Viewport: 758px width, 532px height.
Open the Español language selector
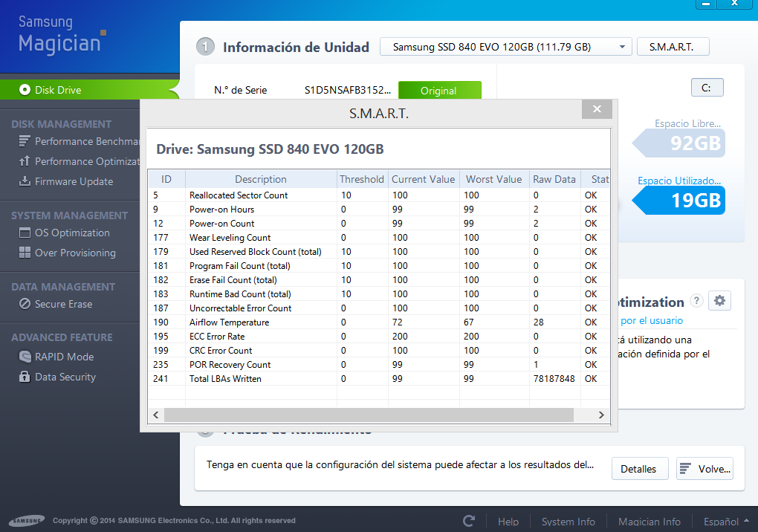725,522
